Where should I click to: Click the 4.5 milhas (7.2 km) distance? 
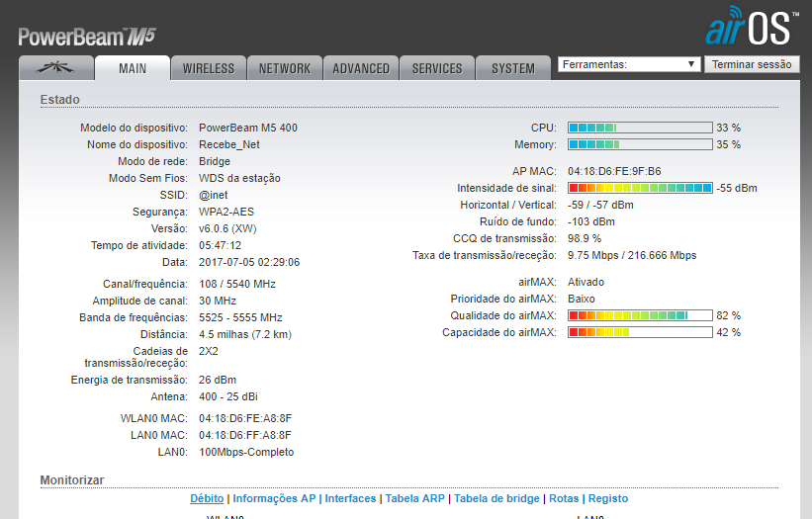tap(245, 335)
